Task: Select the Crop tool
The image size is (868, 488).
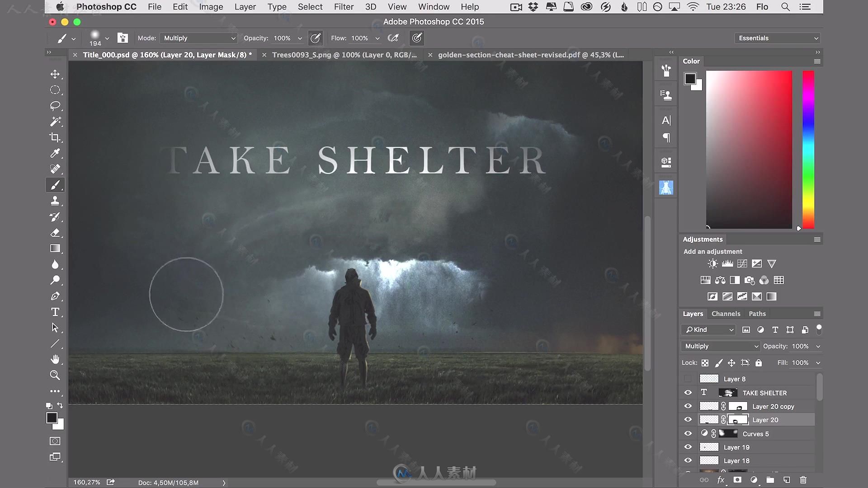Action: coord(55,137)
